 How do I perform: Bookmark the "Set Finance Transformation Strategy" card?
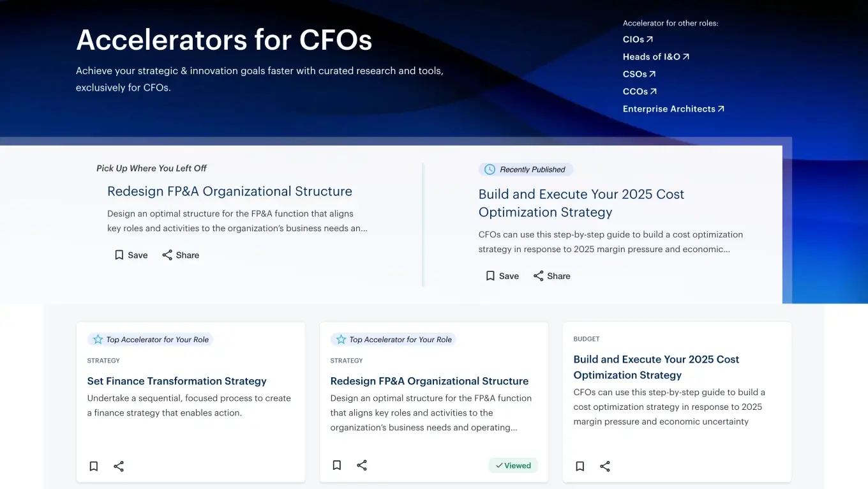(93, 466)
